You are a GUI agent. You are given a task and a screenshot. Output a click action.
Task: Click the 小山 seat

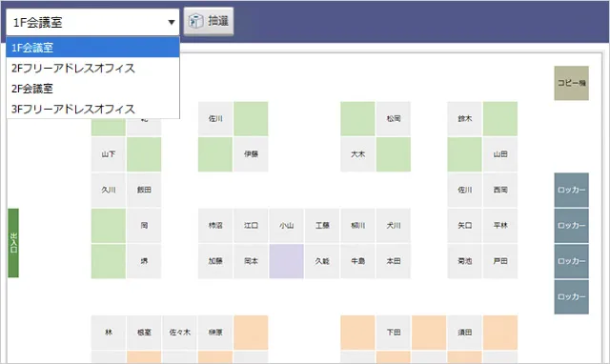286,226
